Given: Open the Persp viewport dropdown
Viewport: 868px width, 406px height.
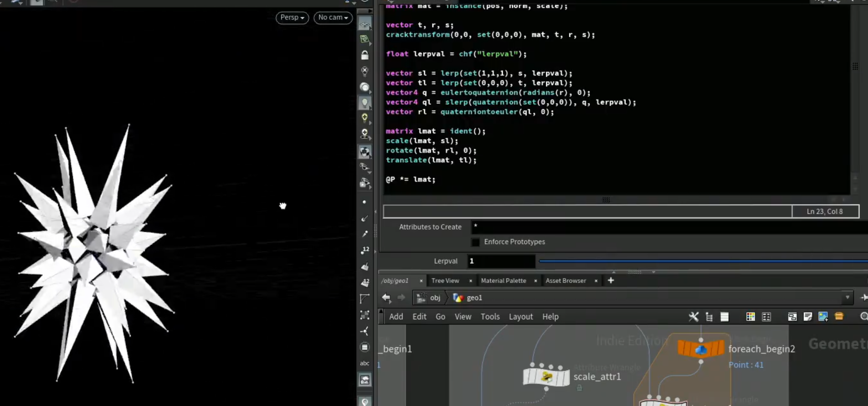Looking at the screenshot, I should (292, 17).
